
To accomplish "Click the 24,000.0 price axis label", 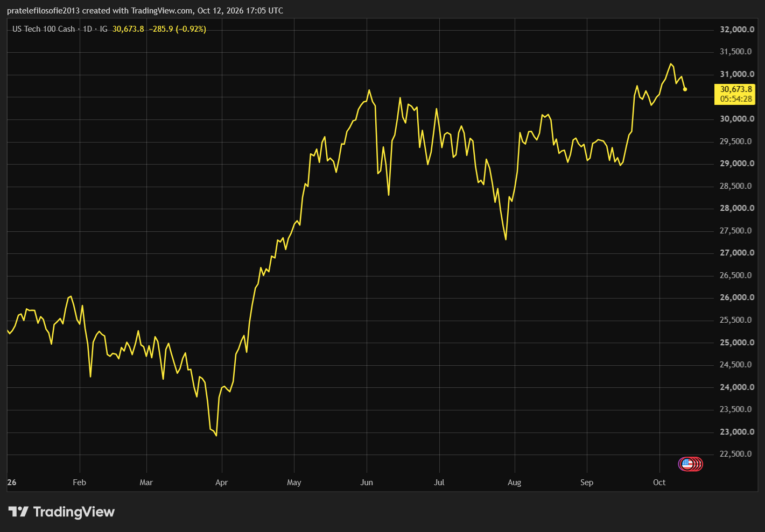I will click(x=737, y=387).
